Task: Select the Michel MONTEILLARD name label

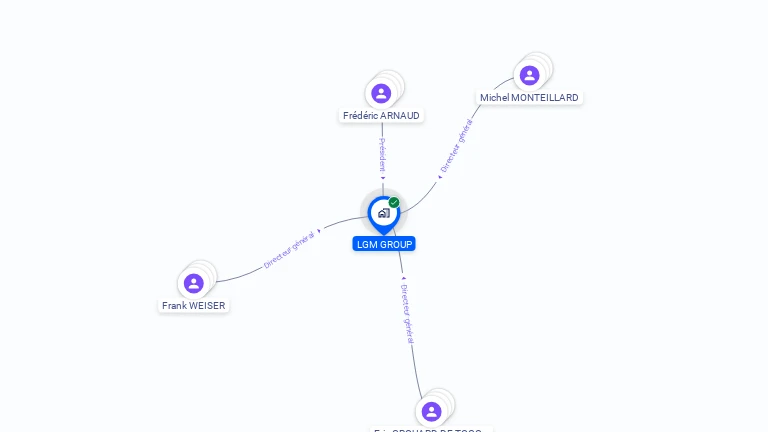Action: pos(529,97)
